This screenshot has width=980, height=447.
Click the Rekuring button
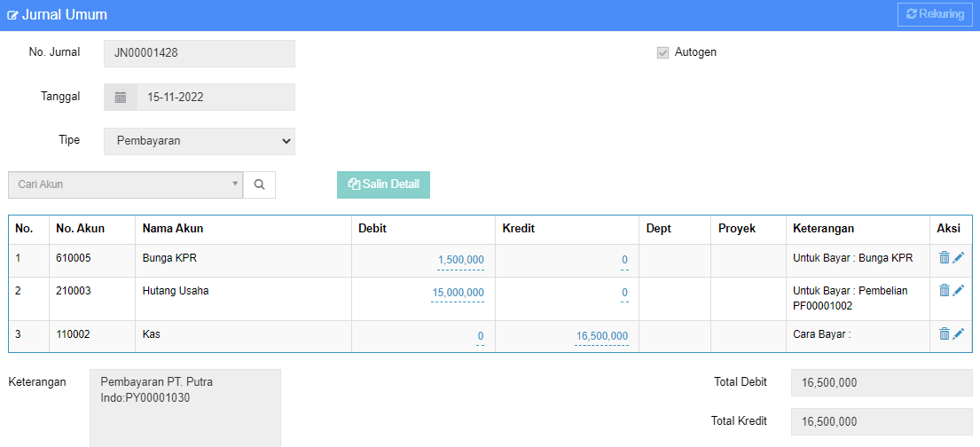(935, 14)
